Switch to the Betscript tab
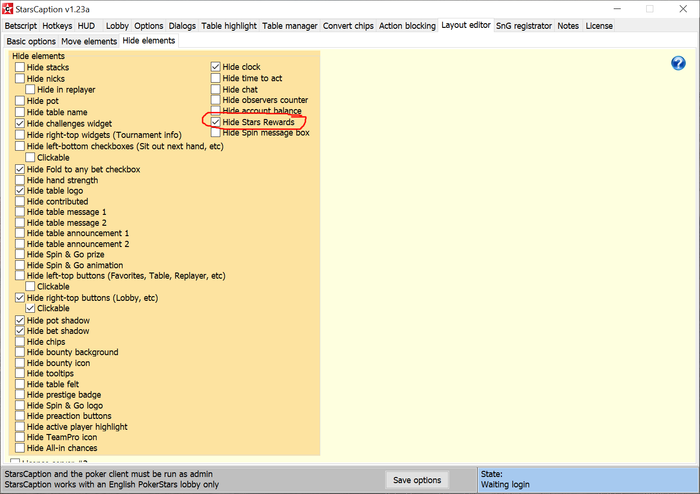Viewport: 700px width, 494px height. pos(21,26)
